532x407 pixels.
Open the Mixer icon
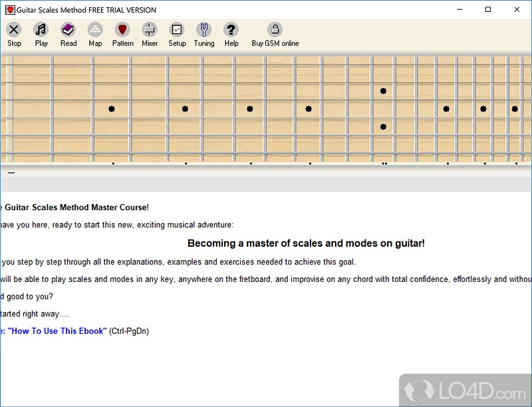coord(150,30)
